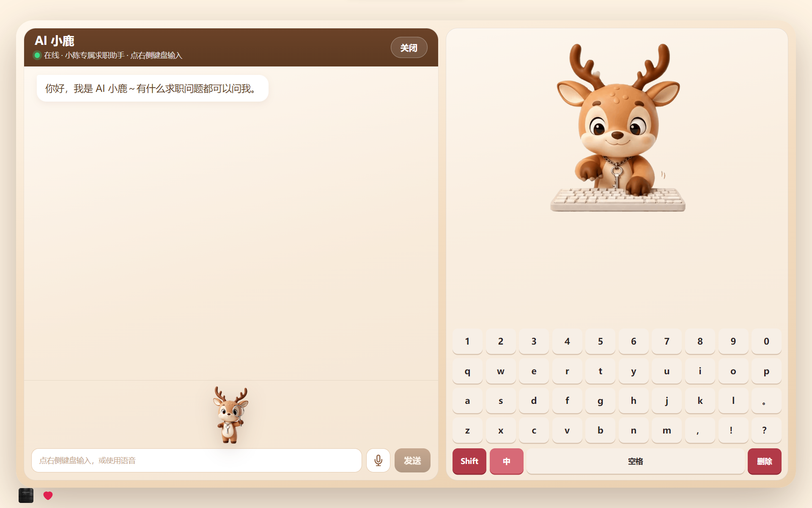Click the large deer typing on keyboard

pos(618,127)
